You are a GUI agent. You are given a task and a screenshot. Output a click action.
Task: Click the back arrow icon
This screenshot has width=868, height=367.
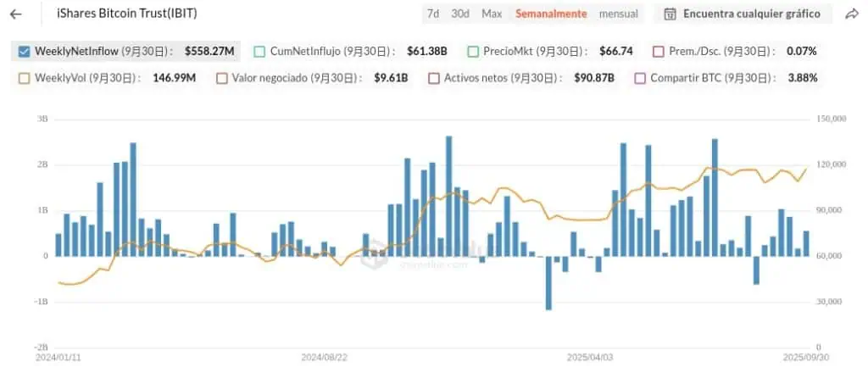pos(16,14)
